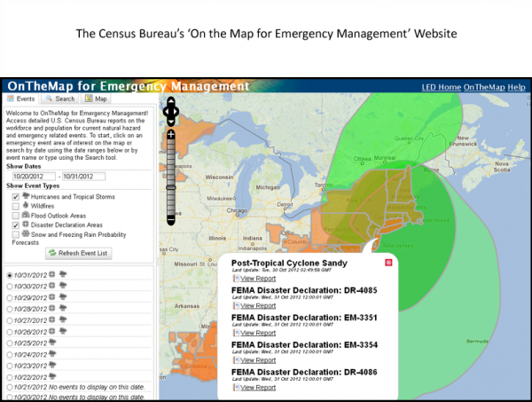Select the 10/21/2012 date radio button
Screen dimensions: 532x402
click(x=10, y=388)
